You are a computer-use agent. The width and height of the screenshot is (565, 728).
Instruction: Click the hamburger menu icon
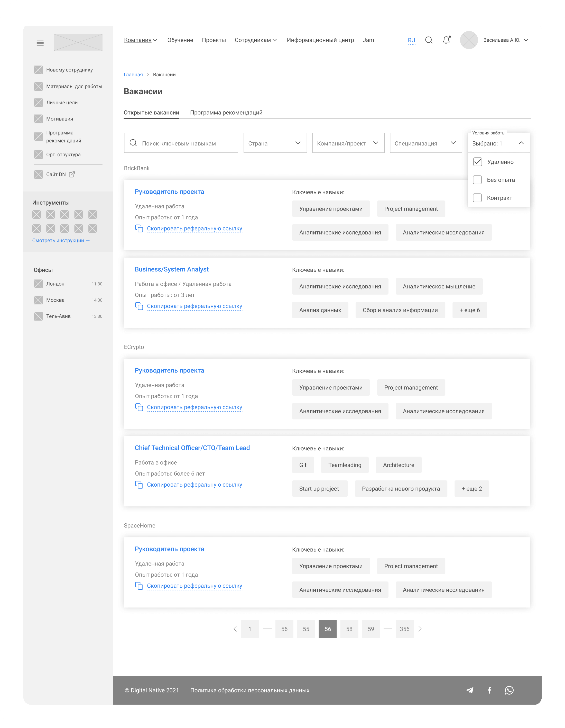[x=40, y=43]
